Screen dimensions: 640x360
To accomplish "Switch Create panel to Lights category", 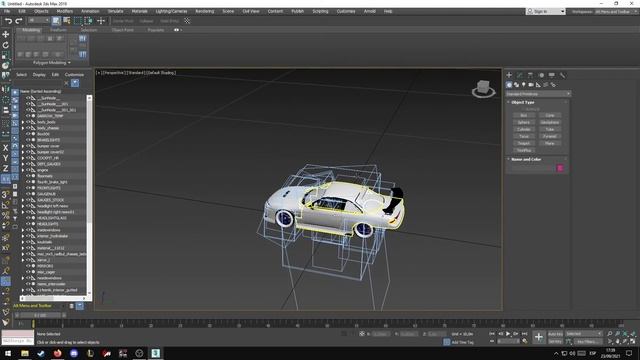I will coord(524,85).
